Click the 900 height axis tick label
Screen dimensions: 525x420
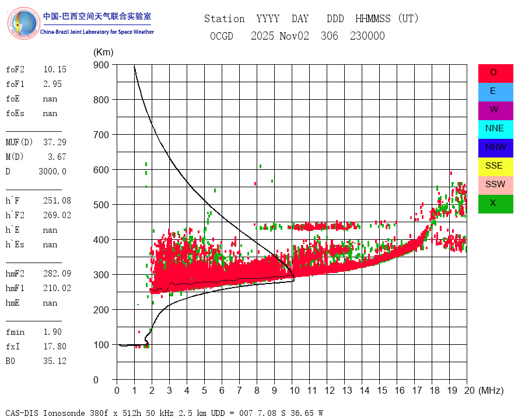point(101,65)
